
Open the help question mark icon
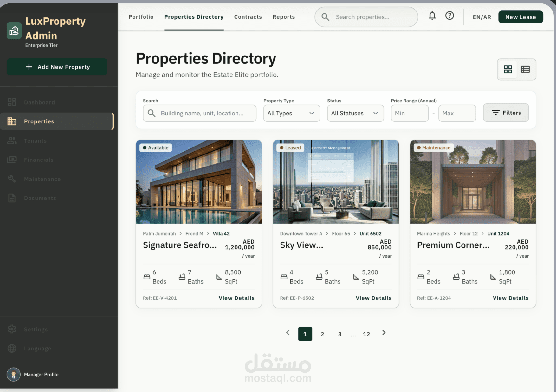point(449,16)
